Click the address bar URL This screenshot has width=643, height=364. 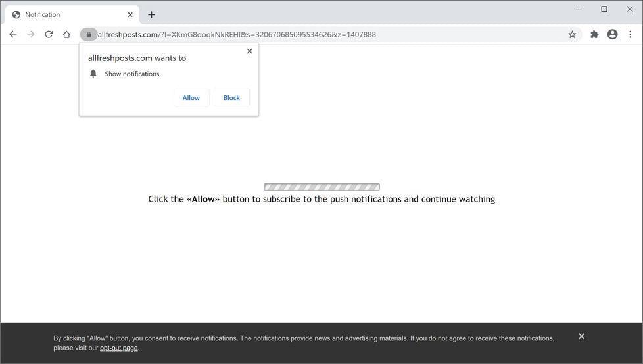[237, 34]
